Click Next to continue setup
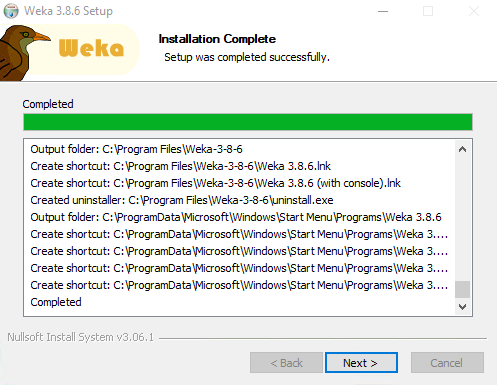The width and height of the screenshot is (497, 385). click(361, 362)
